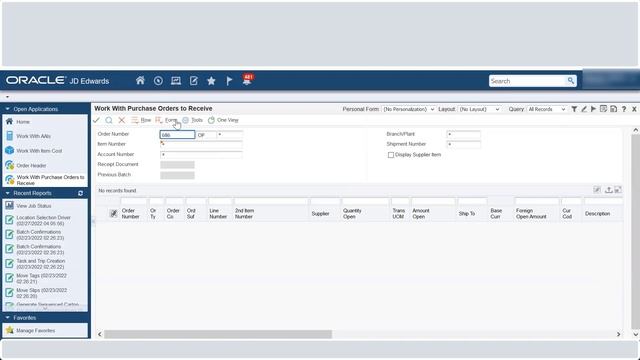Collapse the Open Applications section
640x360 pixels.
(x=7, y=109)
